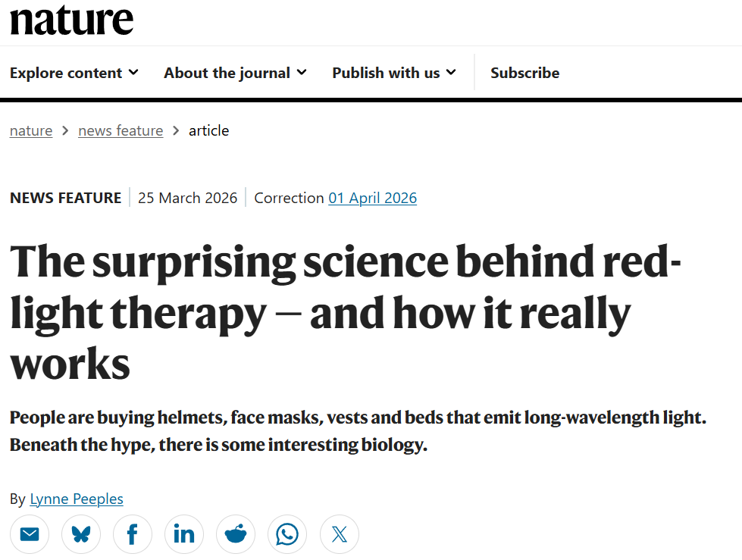This screenshot has height=560, width=742.
Task: Share the article on Bluesky
Action: [81, 535]
